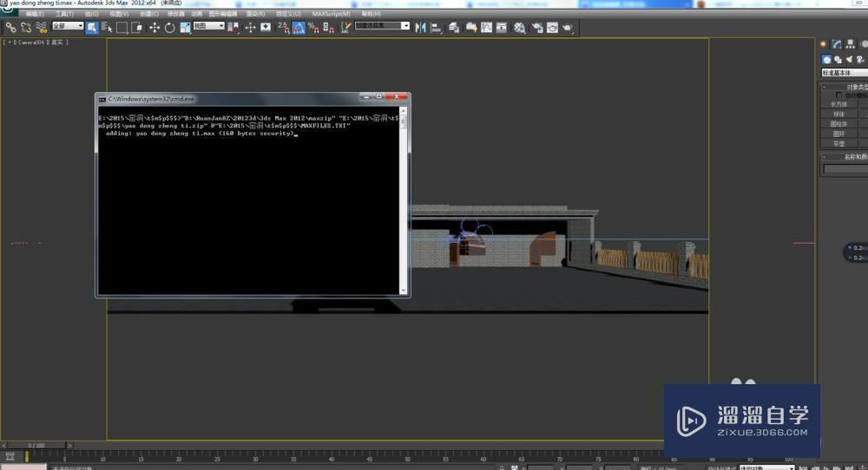The height and width of the screenshot is (470, 868).
Task: Select the Select and Move tool
Action: tap(155, 28)
